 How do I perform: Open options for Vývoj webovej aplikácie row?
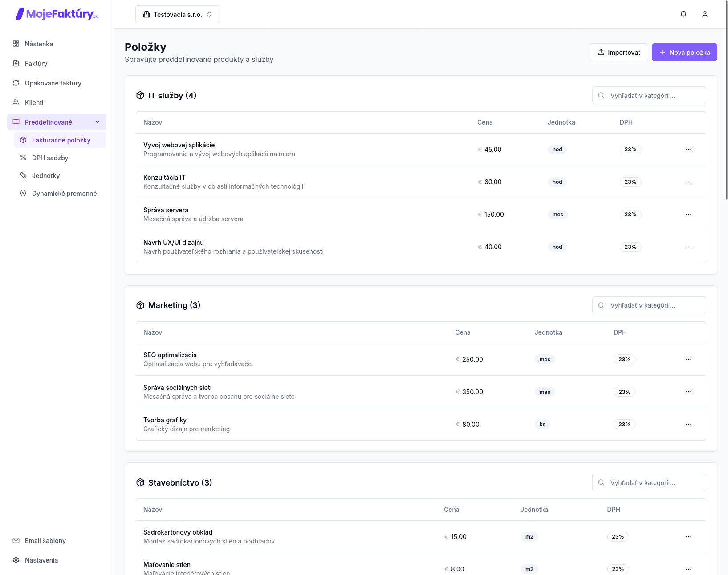point(689,150)
